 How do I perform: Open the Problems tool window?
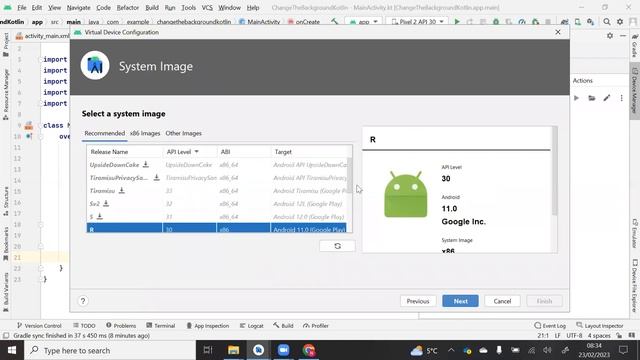click(x=121, y=326)
